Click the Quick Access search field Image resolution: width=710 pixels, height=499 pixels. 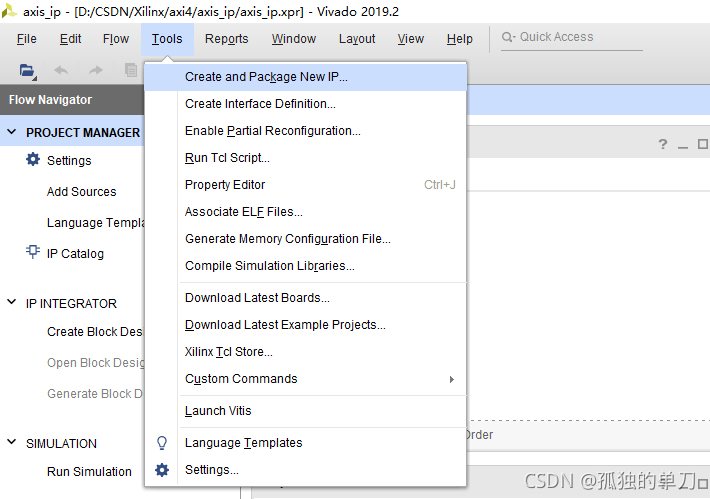(572, 38)
